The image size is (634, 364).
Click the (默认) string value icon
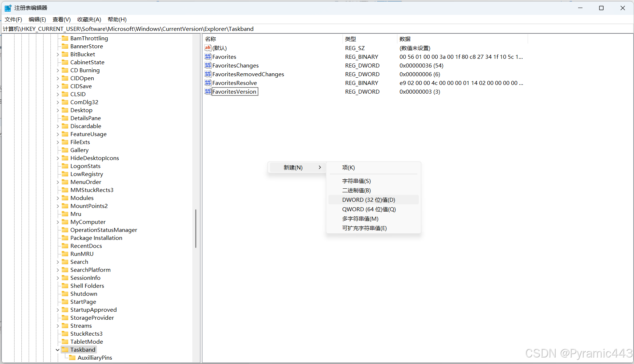point(208,48)
